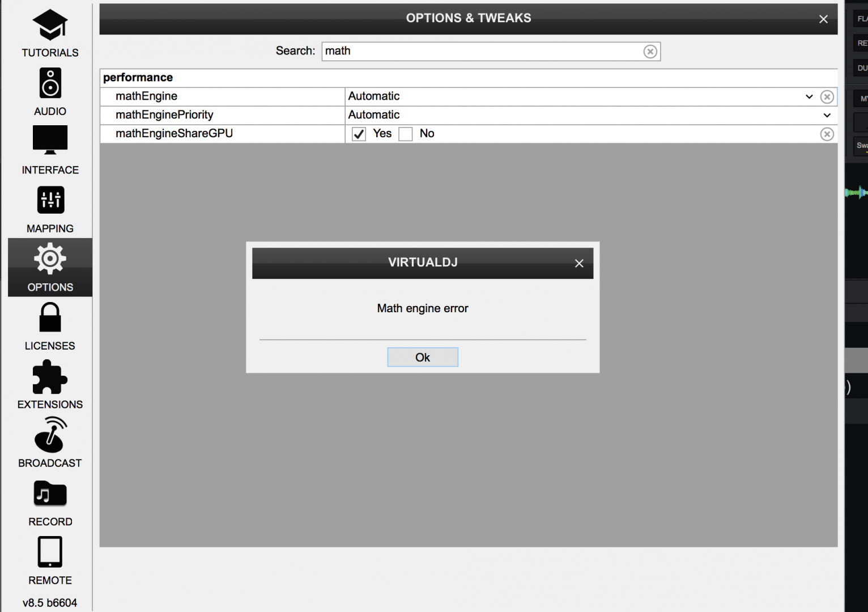The width and height of the screenshot is (868, 612).
Task: Expand the mathEnginePriority dropdown
Action: coord(827,115)
